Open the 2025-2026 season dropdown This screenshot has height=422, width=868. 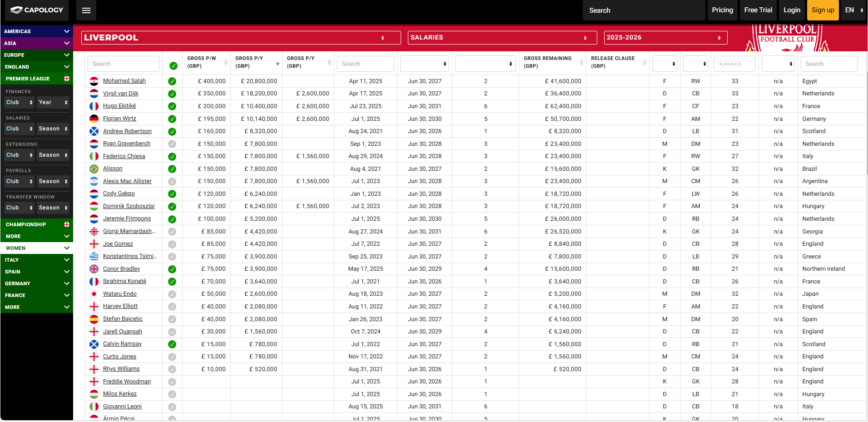tap(665, 38)
